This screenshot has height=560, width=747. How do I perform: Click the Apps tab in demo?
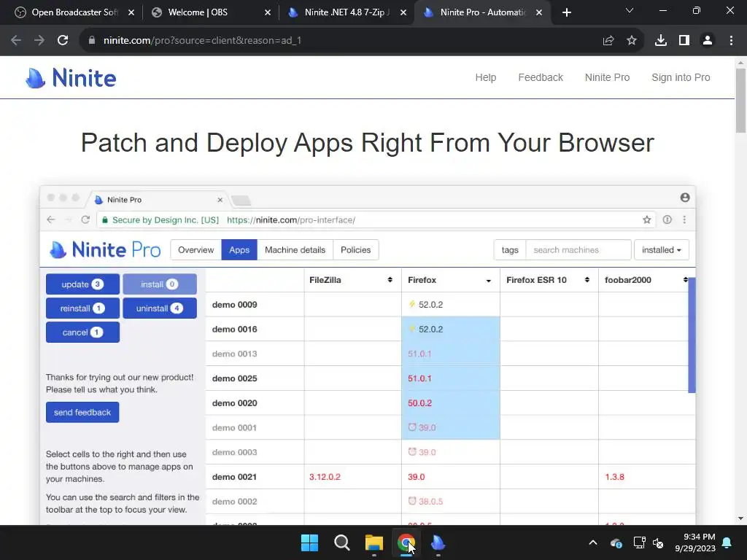pyautogui.click(x=239, y=250)
